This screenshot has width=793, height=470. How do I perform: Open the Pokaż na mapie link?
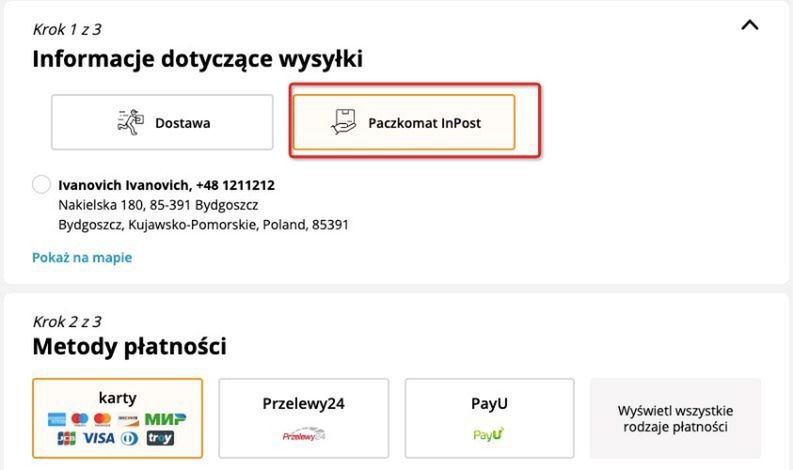82,257
